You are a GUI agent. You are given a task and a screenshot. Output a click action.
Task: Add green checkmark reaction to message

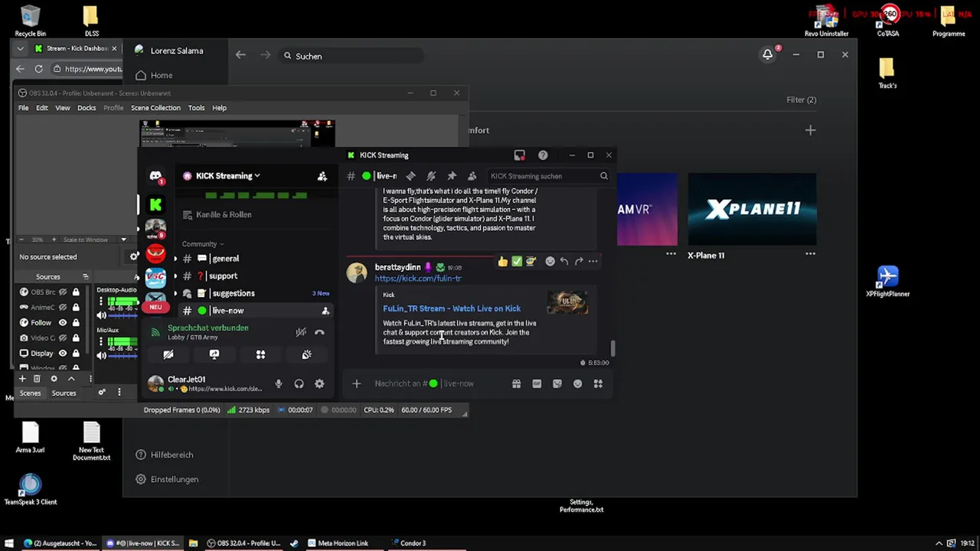[x=517, y=262]
